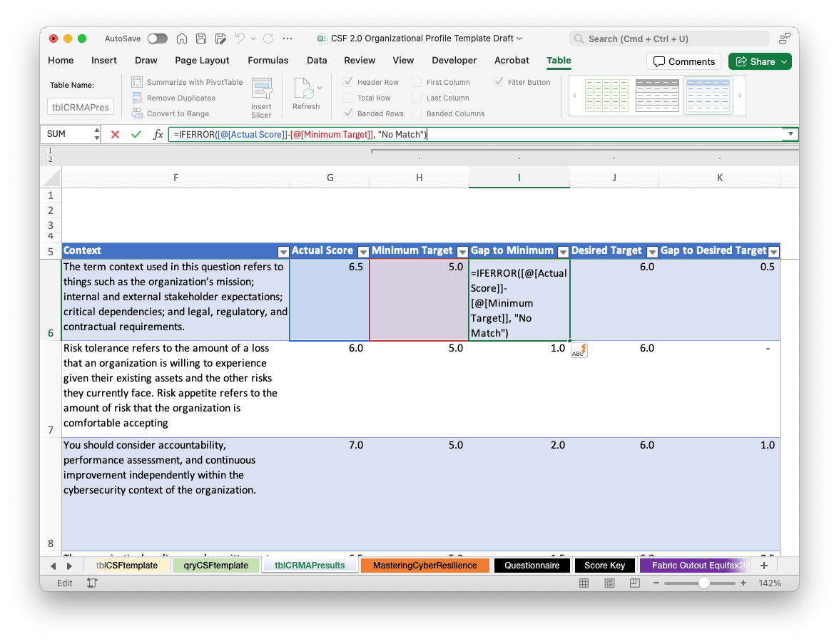The height and width of the screenshot is (644, 839).
Task: Click the Undo arrow icon
Action: click(x=240, y=39)
